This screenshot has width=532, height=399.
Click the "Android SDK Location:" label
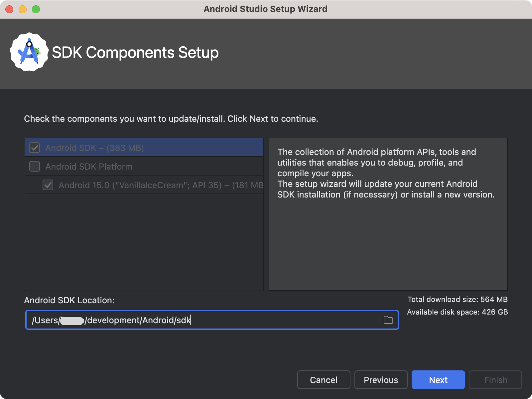69,301
